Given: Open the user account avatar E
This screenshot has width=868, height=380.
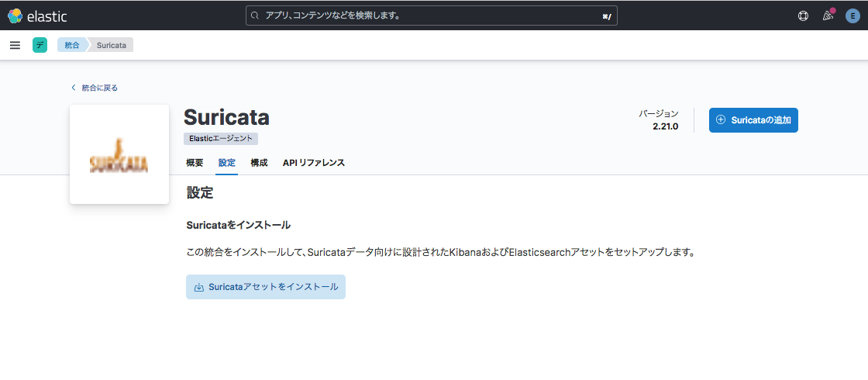Looking at the screenshot, I should pos(852,16).
